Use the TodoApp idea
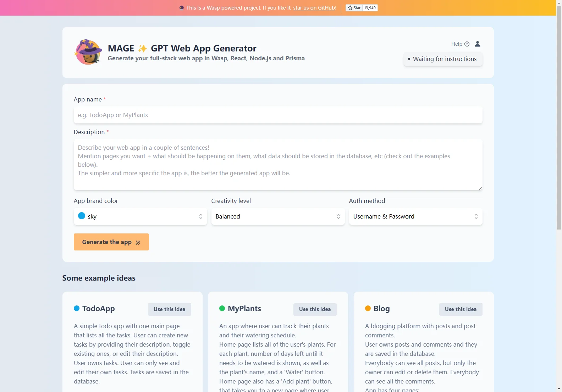The height and width of the screenshot is (392, 562). tap(170, 309)
